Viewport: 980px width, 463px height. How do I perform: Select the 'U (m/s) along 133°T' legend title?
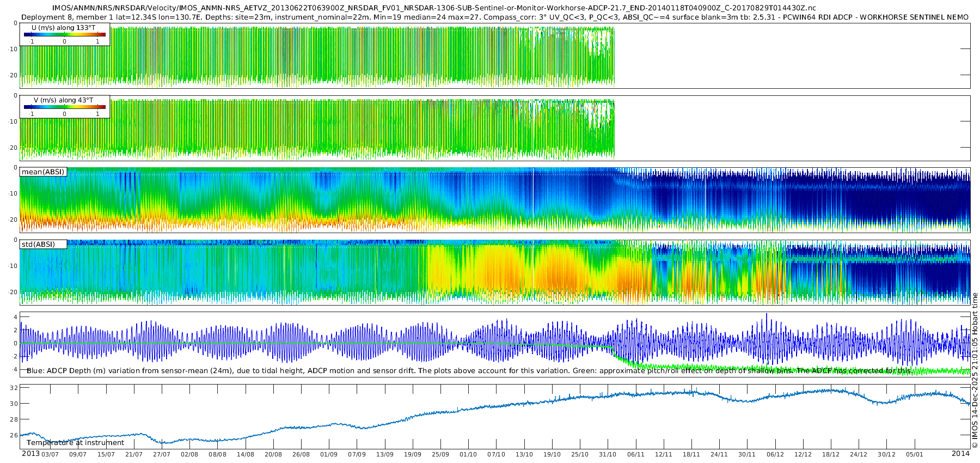click(63, 28)
